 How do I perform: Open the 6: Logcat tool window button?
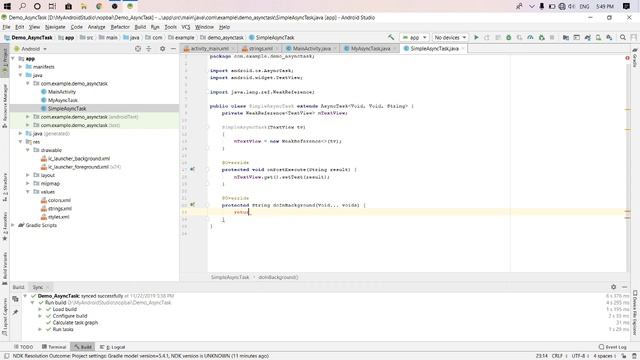[x=113, y=347]
